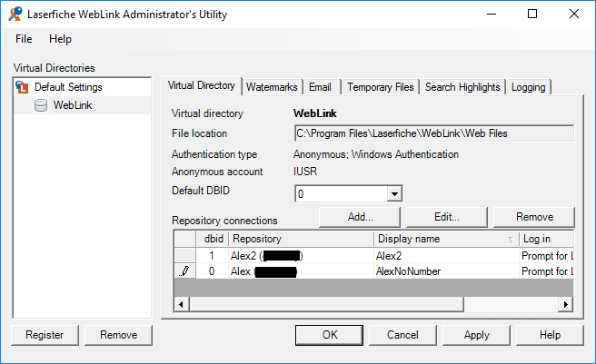Screen dimensions: 596x364
Task: Select the row header of Alex2 row
Action: 185,256
